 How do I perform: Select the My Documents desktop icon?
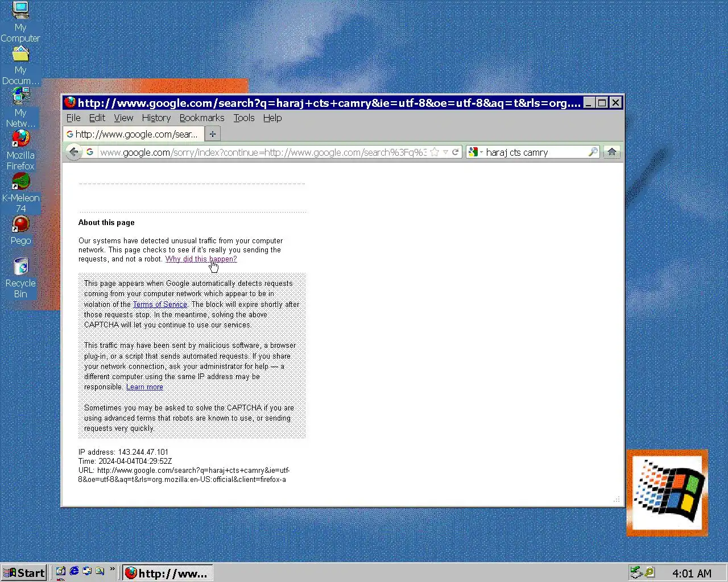(x=20, y=65)
